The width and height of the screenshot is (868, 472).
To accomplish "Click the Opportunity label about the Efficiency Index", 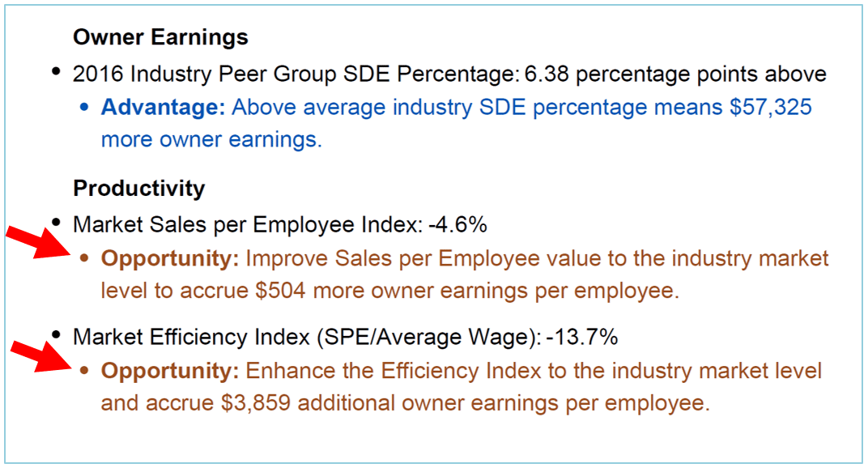I will click(170, 371).
